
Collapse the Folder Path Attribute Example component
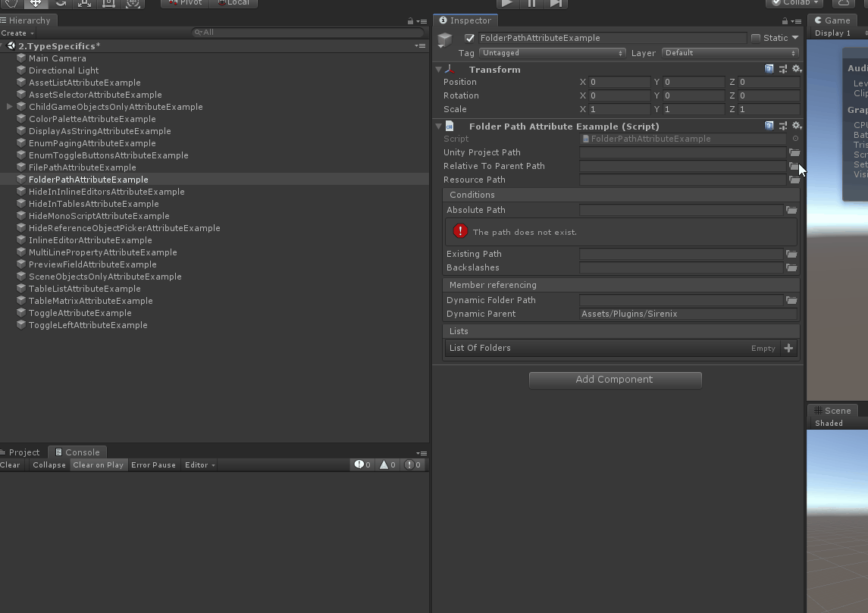point(438,126)
